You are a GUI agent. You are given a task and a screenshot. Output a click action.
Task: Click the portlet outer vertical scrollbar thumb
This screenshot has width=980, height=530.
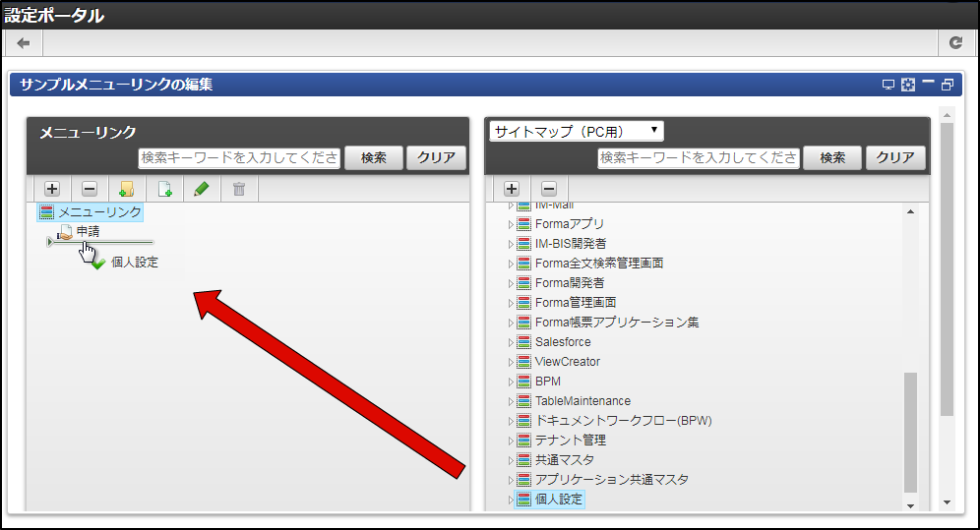click(x=947, y=269)
